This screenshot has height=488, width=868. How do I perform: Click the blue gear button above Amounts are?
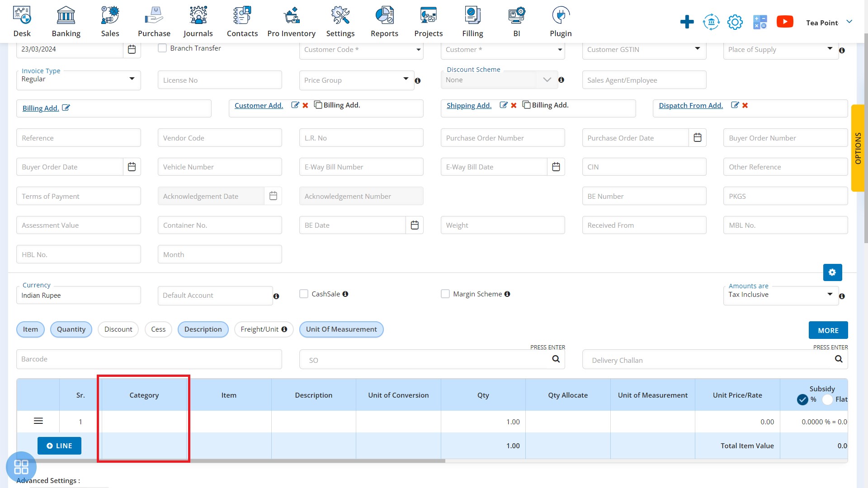coord(832,272)
